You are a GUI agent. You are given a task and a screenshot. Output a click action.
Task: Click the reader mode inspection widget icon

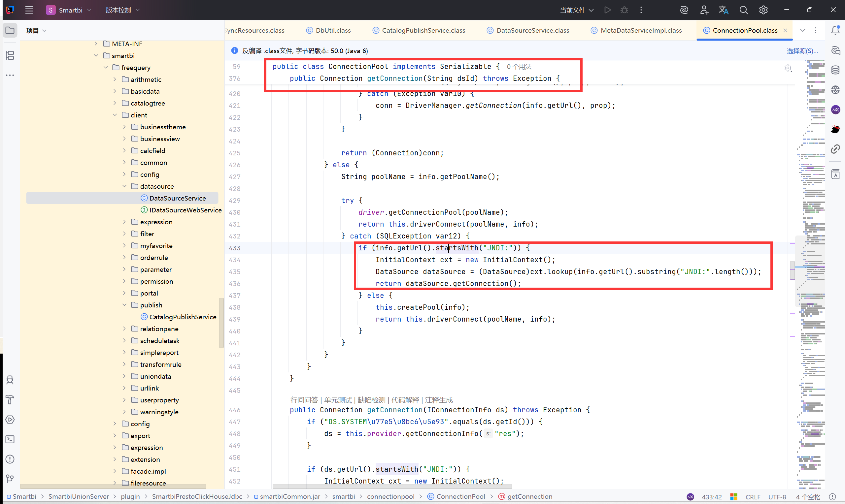click(x=788, y=68)
